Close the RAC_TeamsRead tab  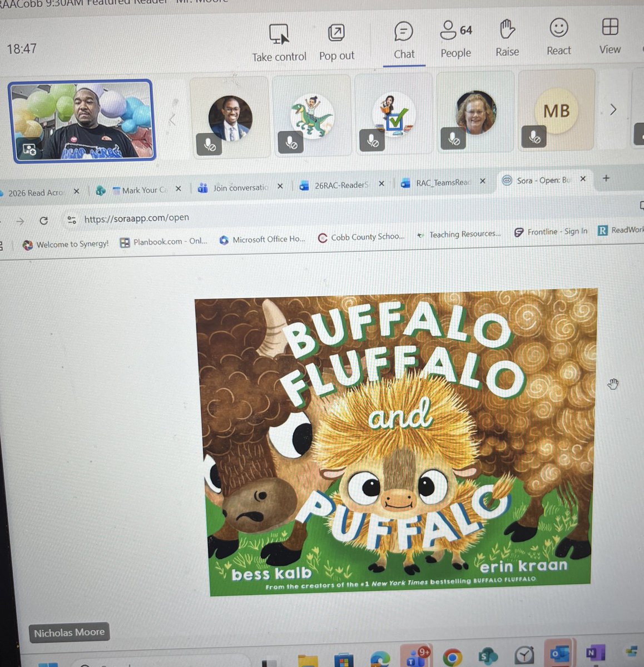coord(483,181)
